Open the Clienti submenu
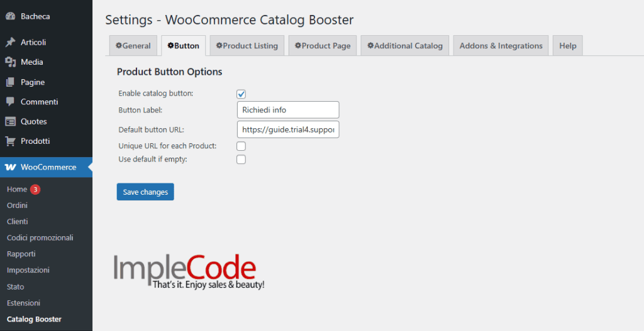 coord(17,222)
